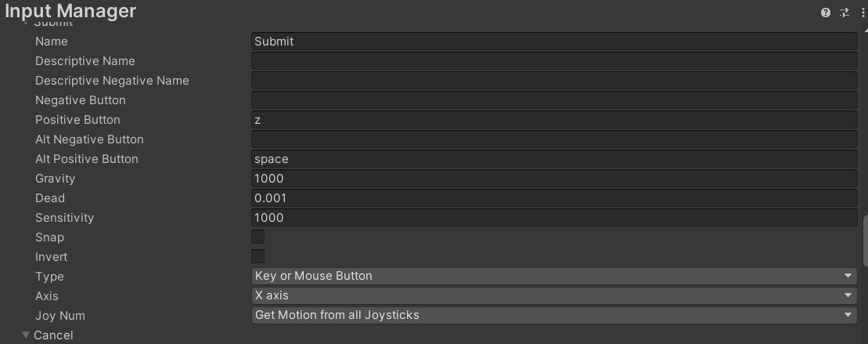Click the Positive Button field with z
This screenshot has height=344, width=868.
tap(554, 120)
